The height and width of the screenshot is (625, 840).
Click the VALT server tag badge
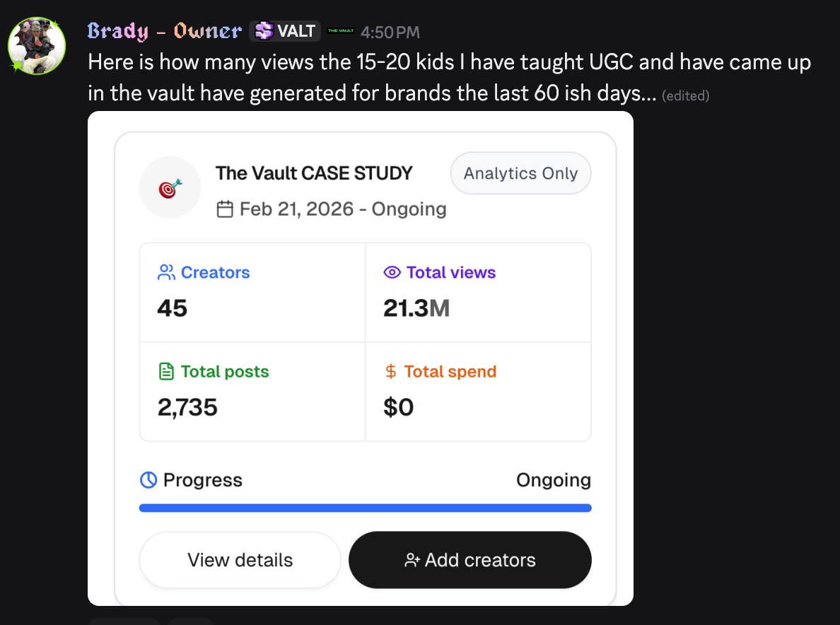click(285, 31)
